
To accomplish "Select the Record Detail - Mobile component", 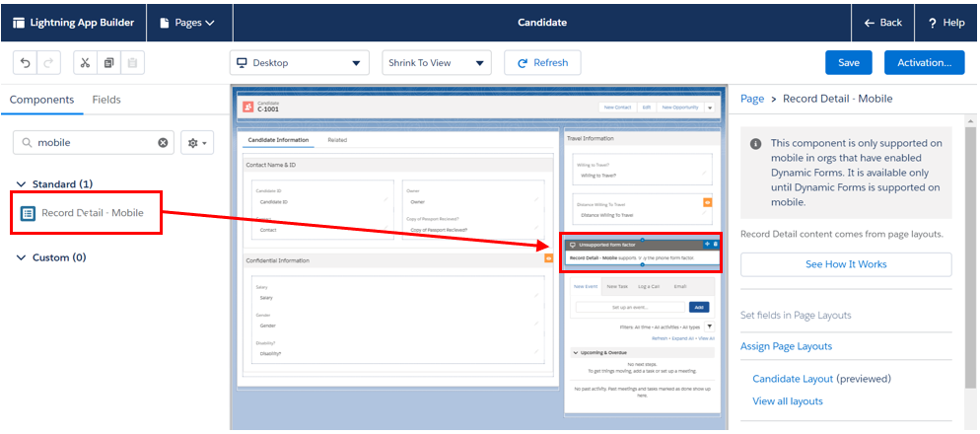I will (92, 213).
